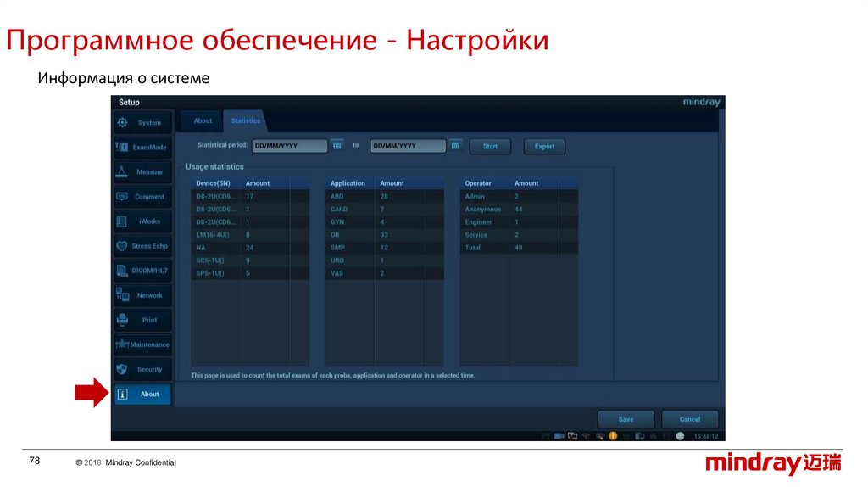Click the amount value 33 for OB
This screenshot has height=487, width=868.
(x=384, y=235)
